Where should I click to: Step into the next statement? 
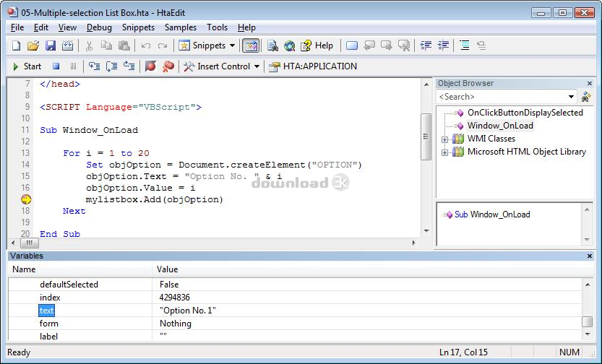(x=94, y=66)
